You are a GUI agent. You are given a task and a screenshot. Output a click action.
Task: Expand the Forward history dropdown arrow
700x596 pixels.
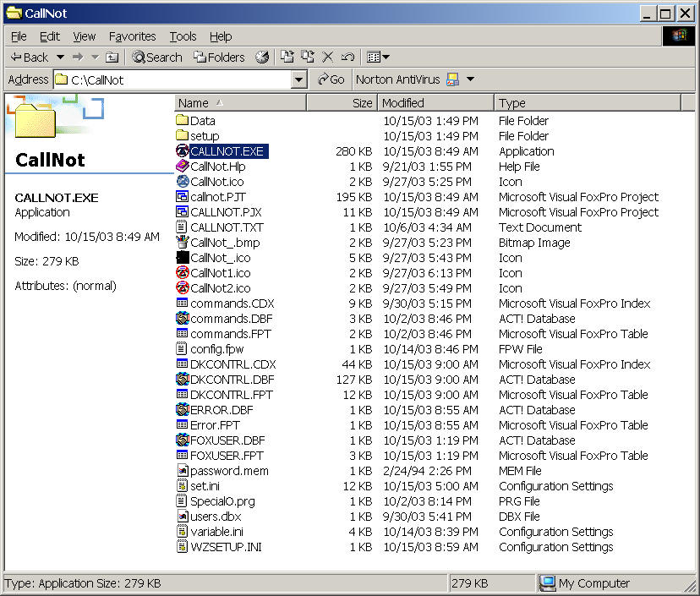pos(95,57)
